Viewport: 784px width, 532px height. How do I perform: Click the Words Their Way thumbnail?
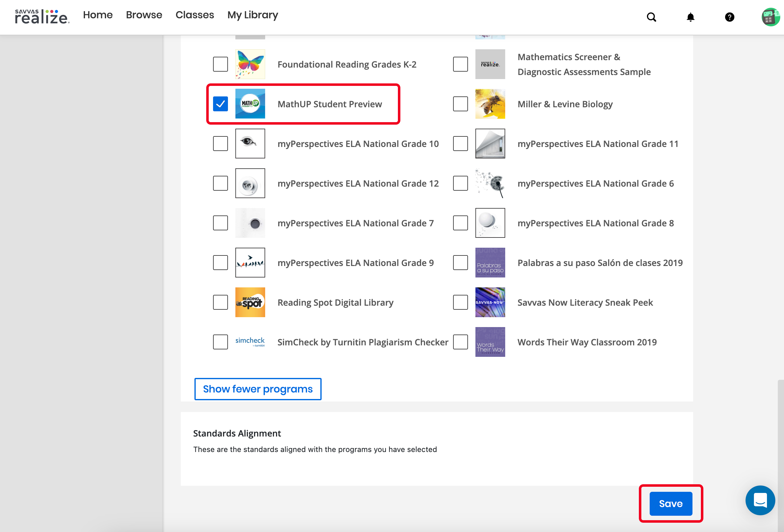(490, 342)
